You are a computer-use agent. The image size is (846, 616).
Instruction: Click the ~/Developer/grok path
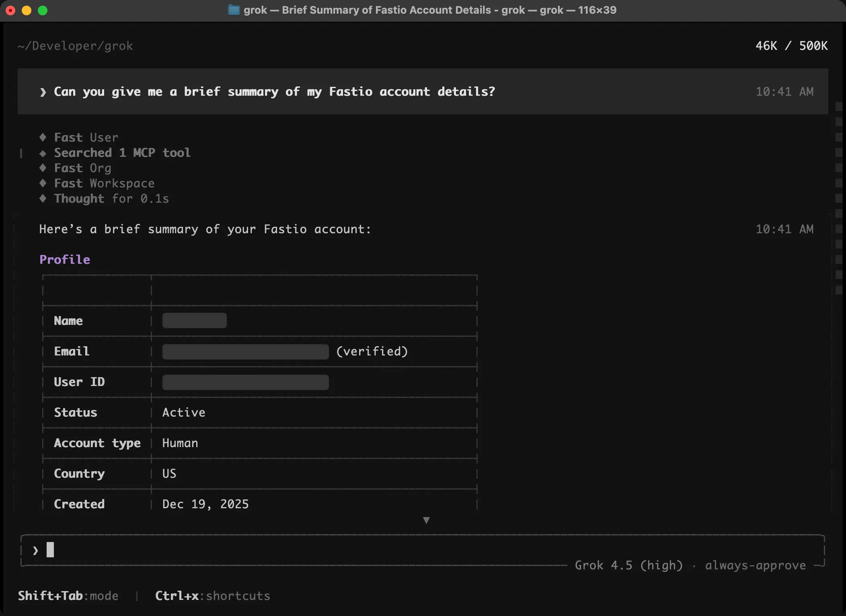[x=75, y=46]
